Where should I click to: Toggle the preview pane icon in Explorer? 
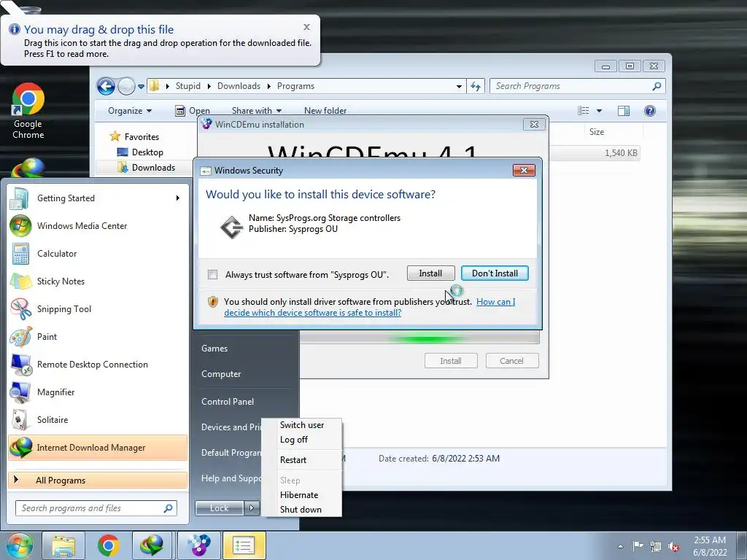point(624,111)
